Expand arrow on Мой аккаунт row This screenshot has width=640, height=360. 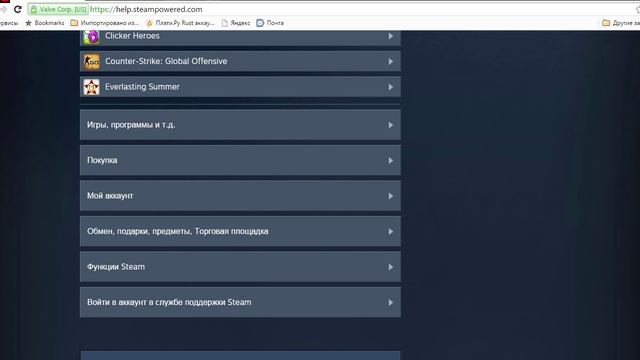click(391, 196)
